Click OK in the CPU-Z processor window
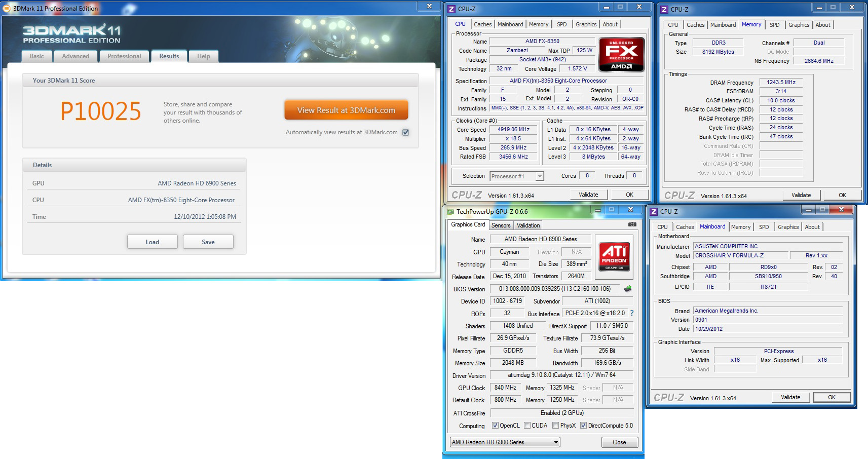 (629, 195)
